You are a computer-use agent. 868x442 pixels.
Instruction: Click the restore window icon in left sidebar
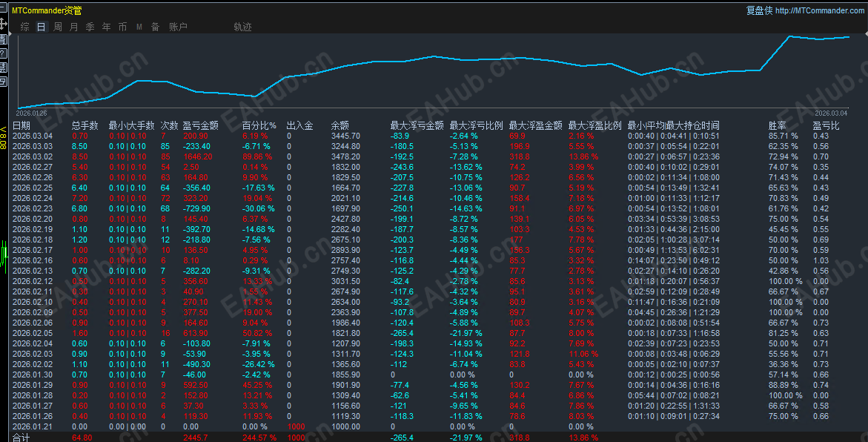pyautogui.click(x=3, y=82)
